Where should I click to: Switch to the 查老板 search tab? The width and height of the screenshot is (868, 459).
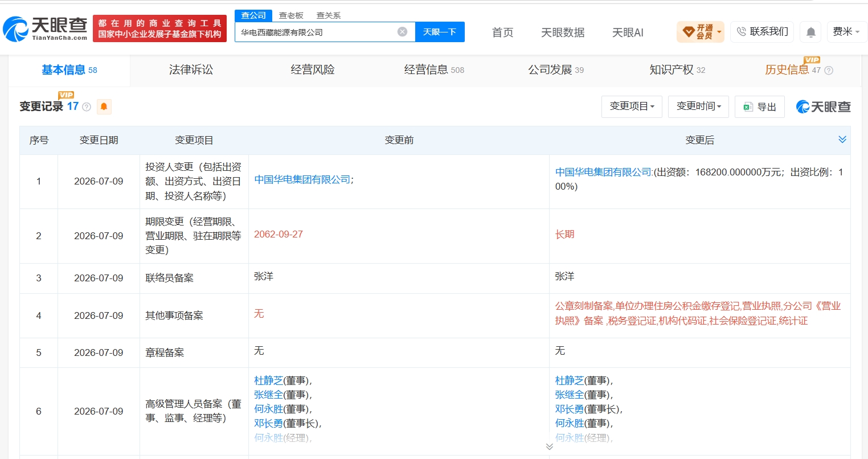point(291,15)
